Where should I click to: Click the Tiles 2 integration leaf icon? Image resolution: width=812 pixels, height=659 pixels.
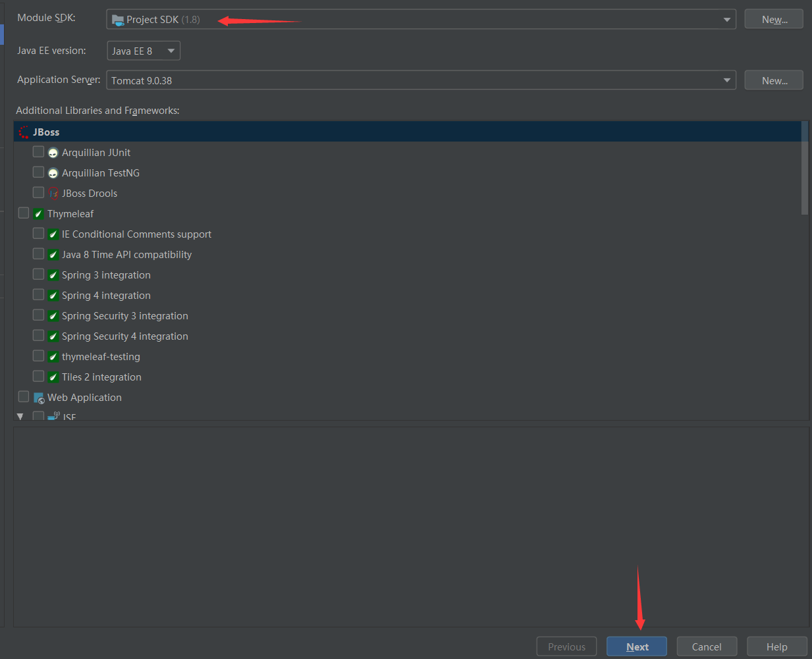[53, 377]
